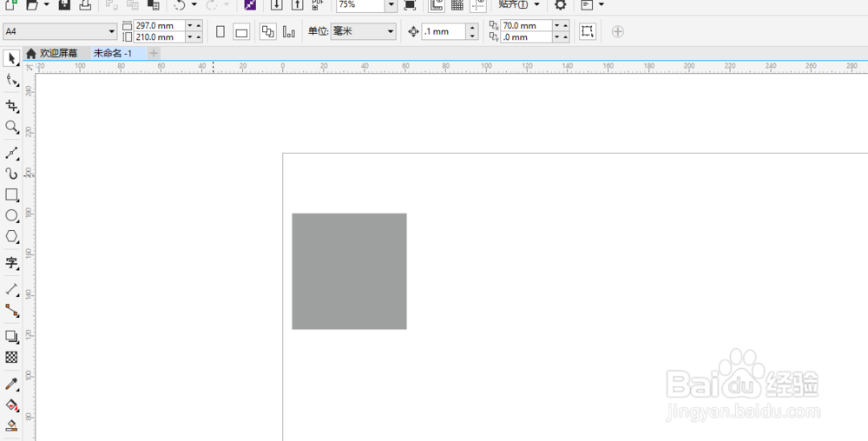
Task: Open duplicate distance 70.0 mm dropdown arrow
Action: (557, 25)
